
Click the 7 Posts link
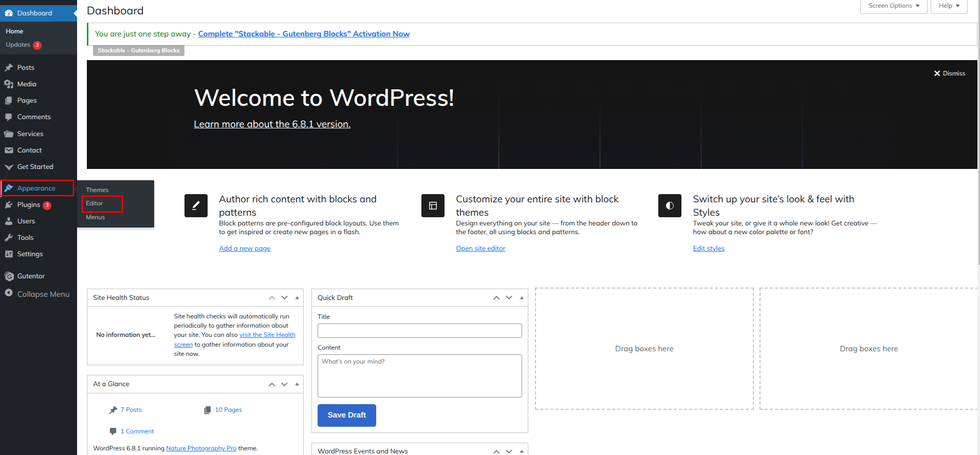[x=131, y=410]
